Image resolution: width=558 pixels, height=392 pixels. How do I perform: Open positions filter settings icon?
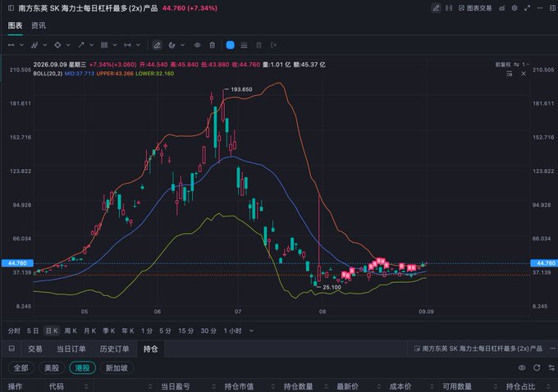click(x=551, y=367)
